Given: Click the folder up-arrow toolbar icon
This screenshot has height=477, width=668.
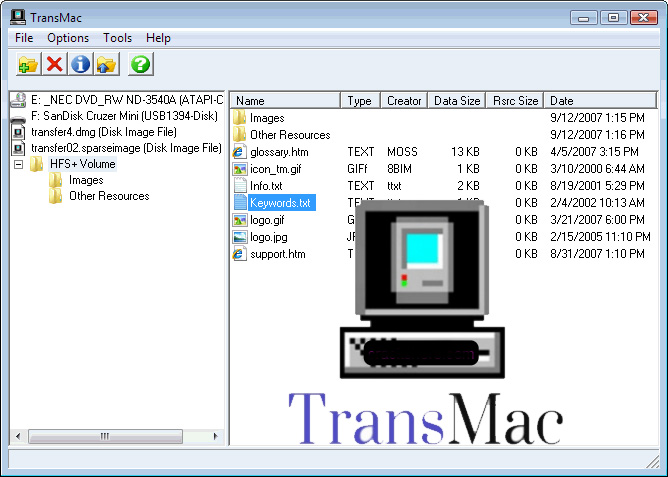Looking at the screenshot, I should tap(107, 65).
